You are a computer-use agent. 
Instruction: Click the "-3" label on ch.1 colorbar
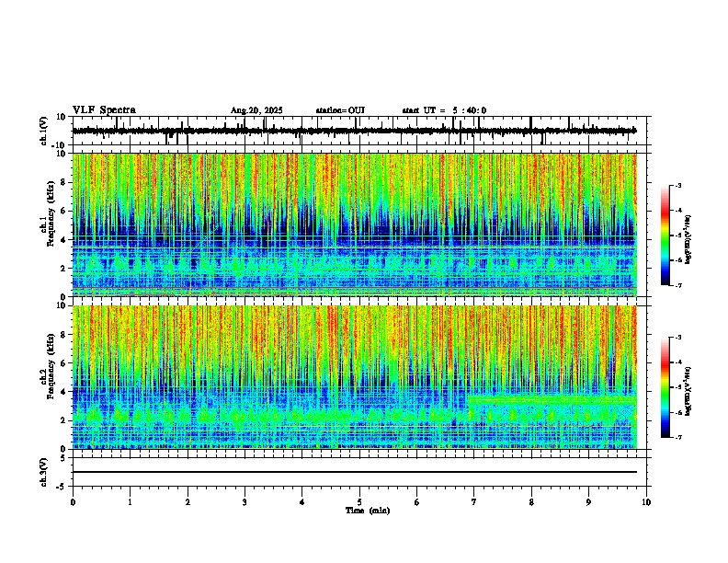click(678, 186)
